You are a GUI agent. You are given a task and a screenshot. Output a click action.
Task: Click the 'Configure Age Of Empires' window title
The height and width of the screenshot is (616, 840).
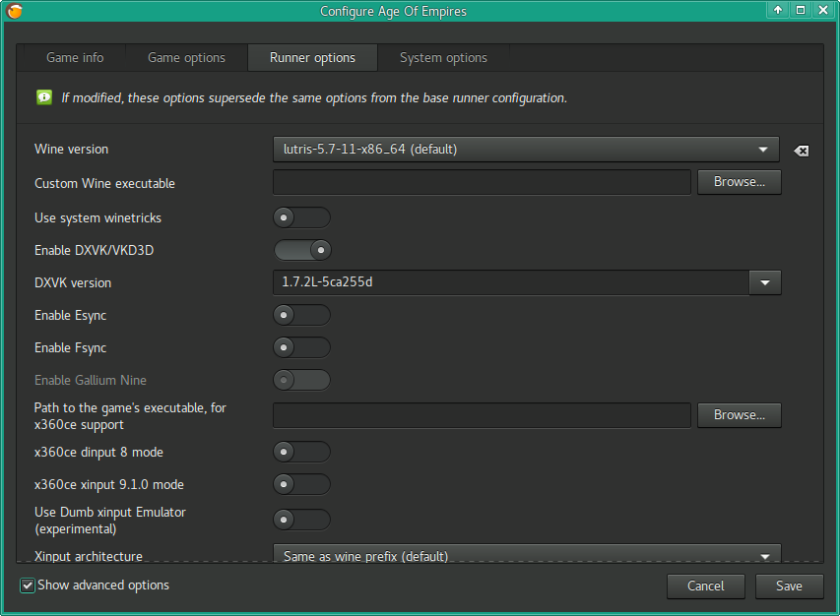(x=393, y=11)
